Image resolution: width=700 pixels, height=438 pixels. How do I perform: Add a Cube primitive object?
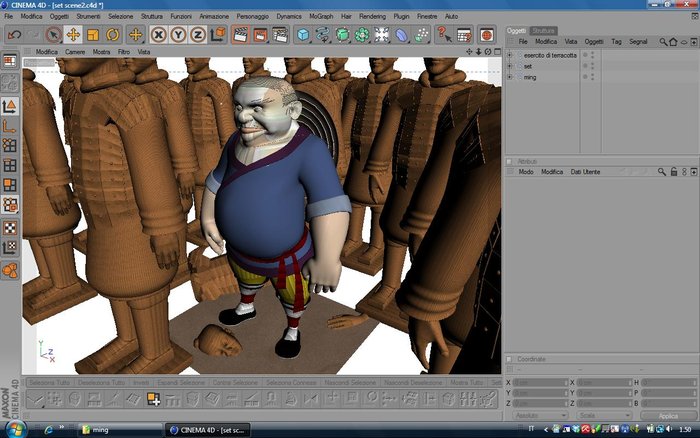tap(303, 35)
